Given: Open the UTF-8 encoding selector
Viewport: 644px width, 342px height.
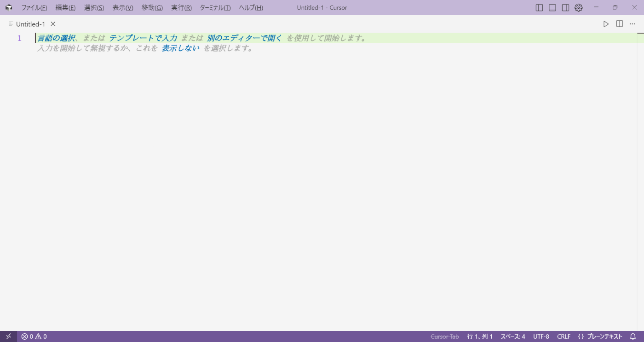Looking at the screenshot, I should (x=541, y=336).
